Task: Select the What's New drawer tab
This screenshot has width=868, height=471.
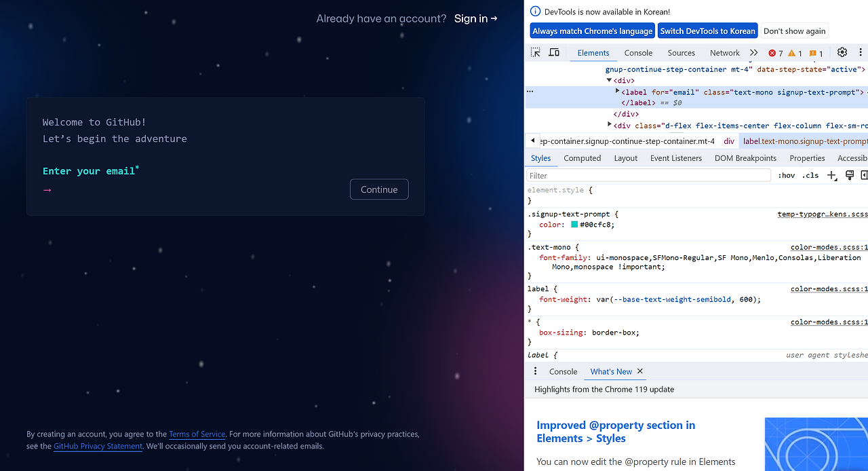Action: pos(611,371)
